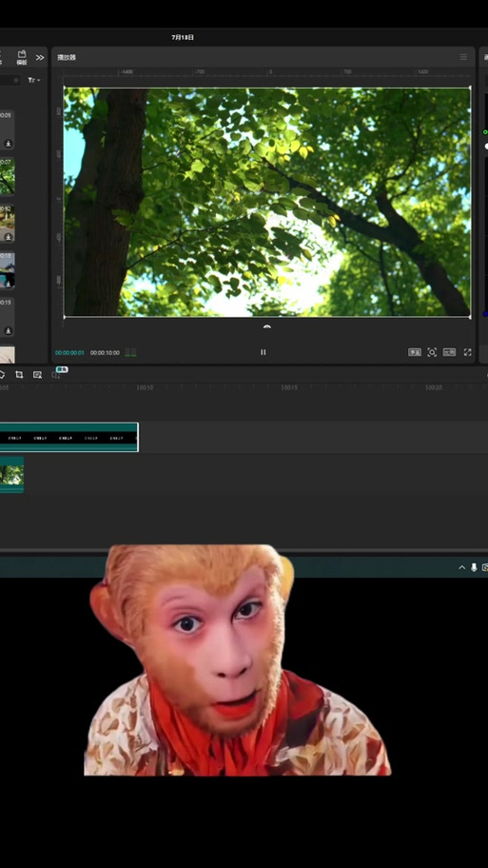Screen dimensions: 488x868
Task: Open the filter sort dropdown in media panel
Action: (34, 80)
